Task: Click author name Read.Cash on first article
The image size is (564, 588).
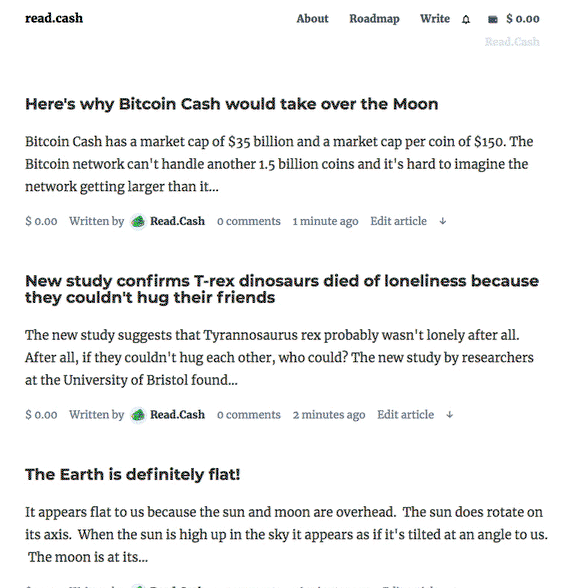Action: pyautogui.click(x=177, y=221)
